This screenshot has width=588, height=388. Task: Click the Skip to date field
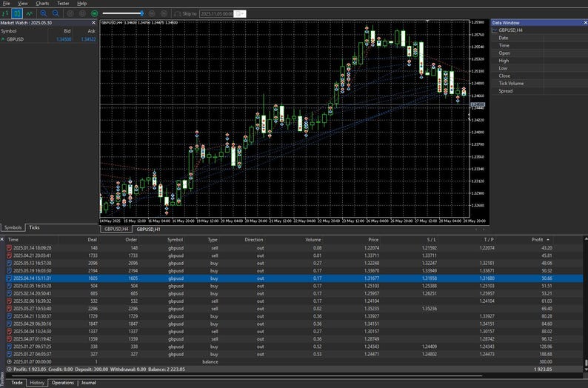tap(216, 13)
